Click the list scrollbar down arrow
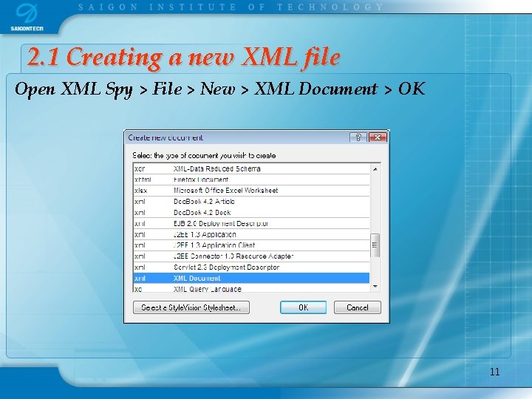The height and width of the screenshot is (399, 532). click(375, 287)
